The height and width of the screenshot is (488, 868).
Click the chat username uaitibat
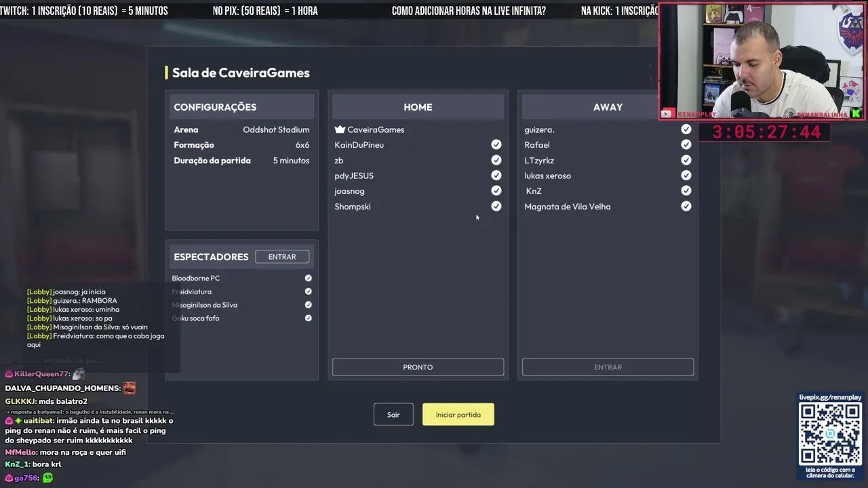point(39,421)
